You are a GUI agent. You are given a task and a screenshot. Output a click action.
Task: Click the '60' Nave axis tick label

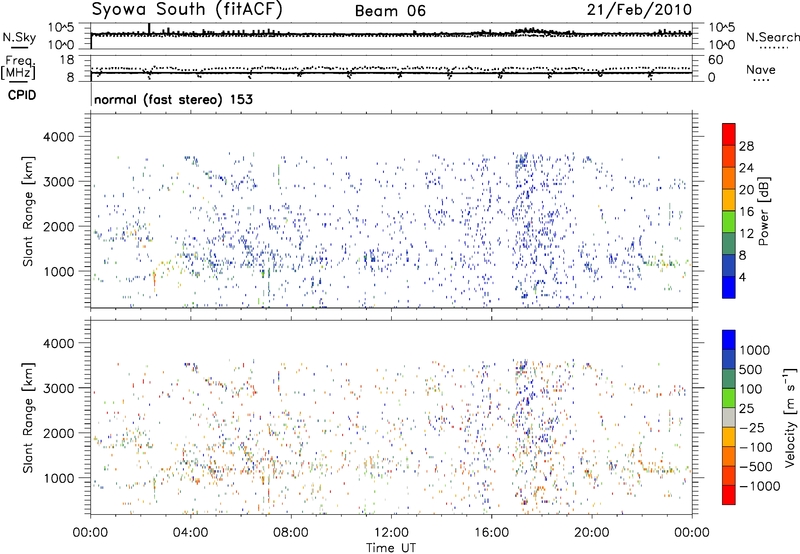point(715,60)
